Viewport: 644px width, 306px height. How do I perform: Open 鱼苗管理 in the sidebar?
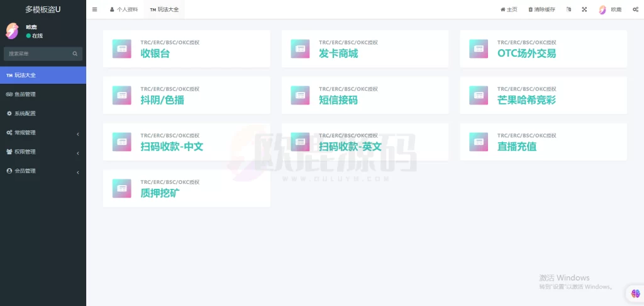click(43, 94)
